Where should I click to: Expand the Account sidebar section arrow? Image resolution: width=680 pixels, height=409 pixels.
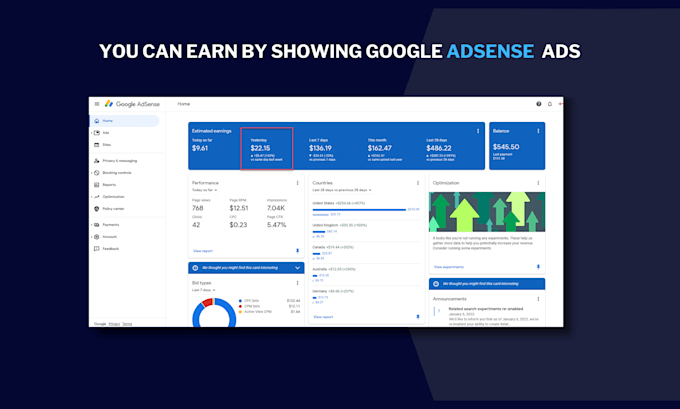point(92,237)
